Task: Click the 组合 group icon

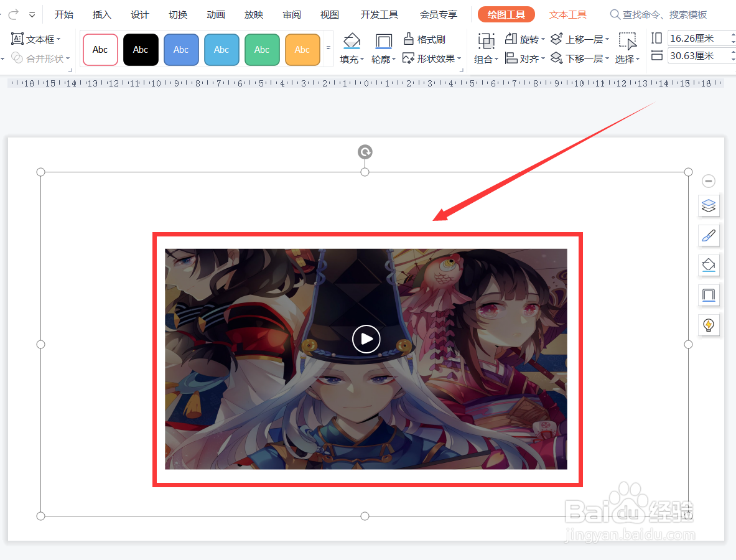Action: point(487,41)
